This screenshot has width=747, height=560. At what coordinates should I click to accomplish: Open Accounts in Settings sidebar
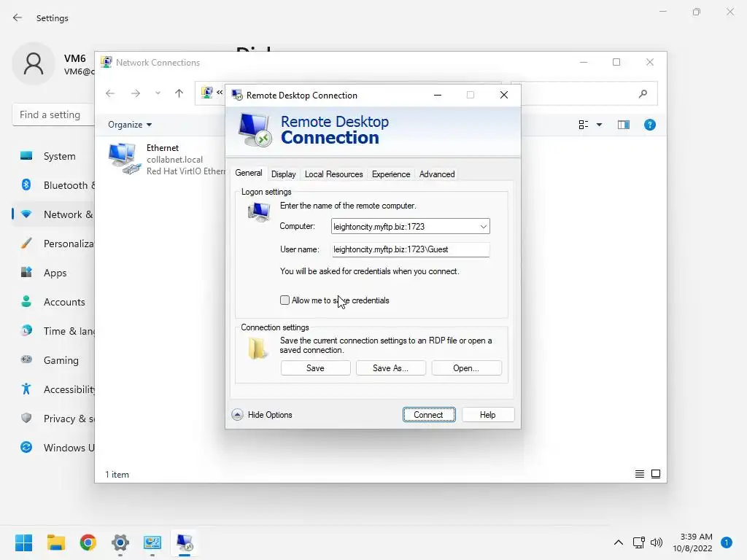[x=53, y=302]
